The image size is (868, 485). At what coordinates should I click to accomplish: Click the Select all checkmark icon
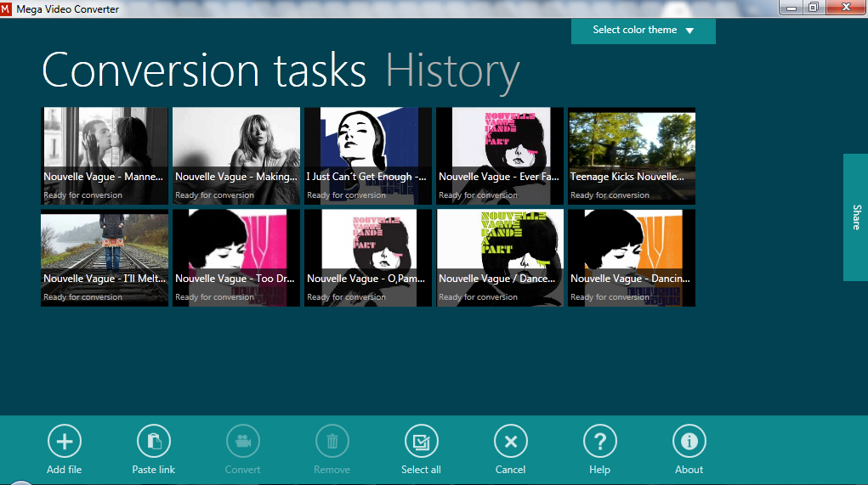click(422, 442)
